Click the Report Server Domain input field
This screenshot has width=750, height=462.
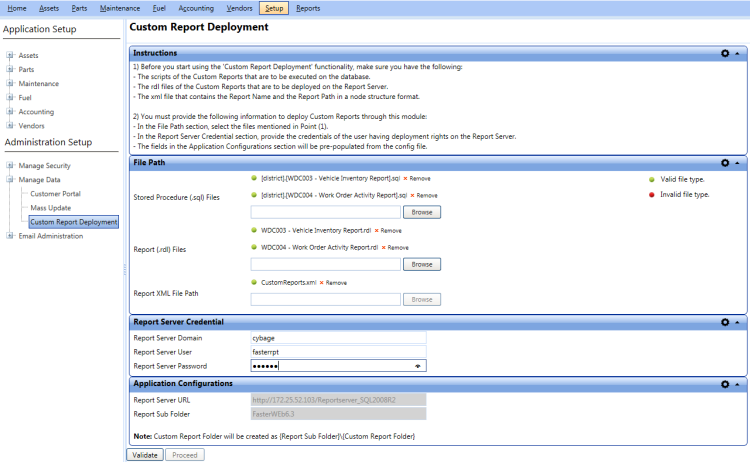[x=337, y=338]
